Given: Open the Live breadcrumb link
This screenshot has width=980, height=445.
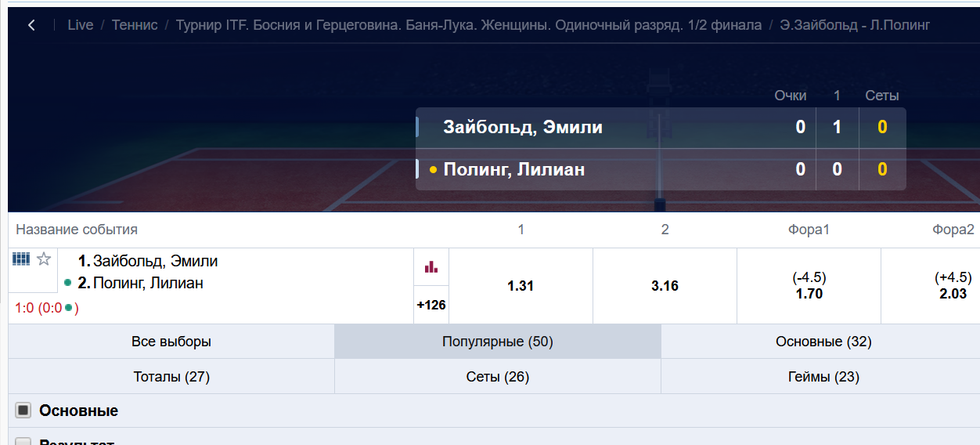Looking at the screenshot, I should (81, 25).
